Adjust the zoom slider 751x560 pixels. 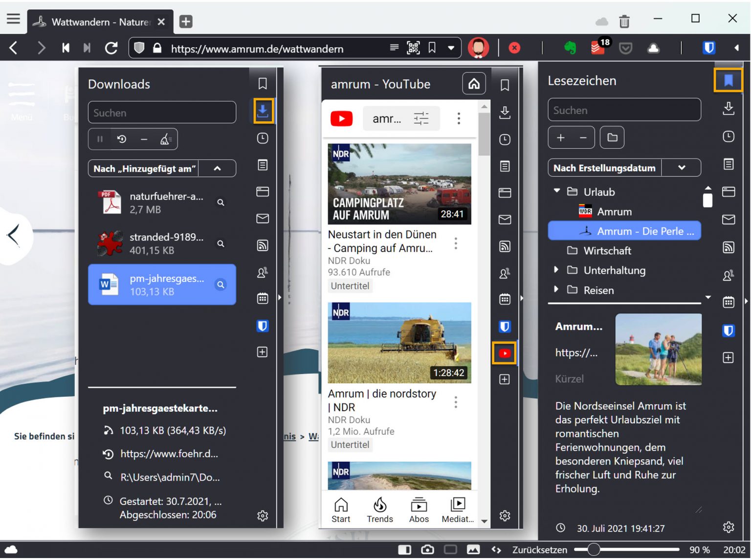pos(593,549)
